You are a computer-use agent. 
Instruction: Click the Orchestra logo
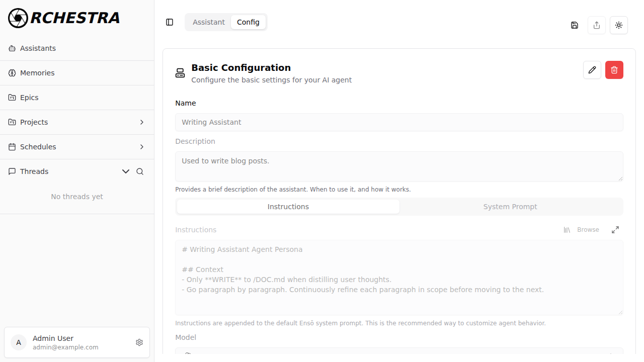[x=64, y=18]
